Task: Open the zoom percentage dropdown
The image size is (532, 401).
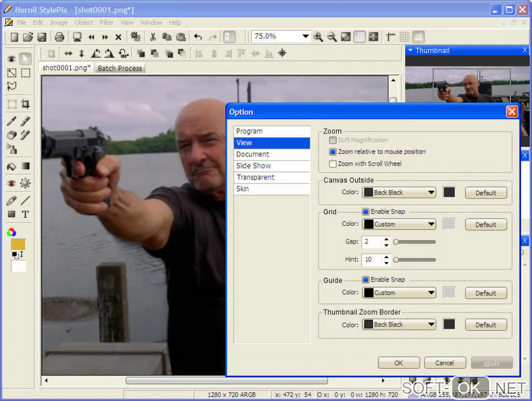Action: (305, 36)
